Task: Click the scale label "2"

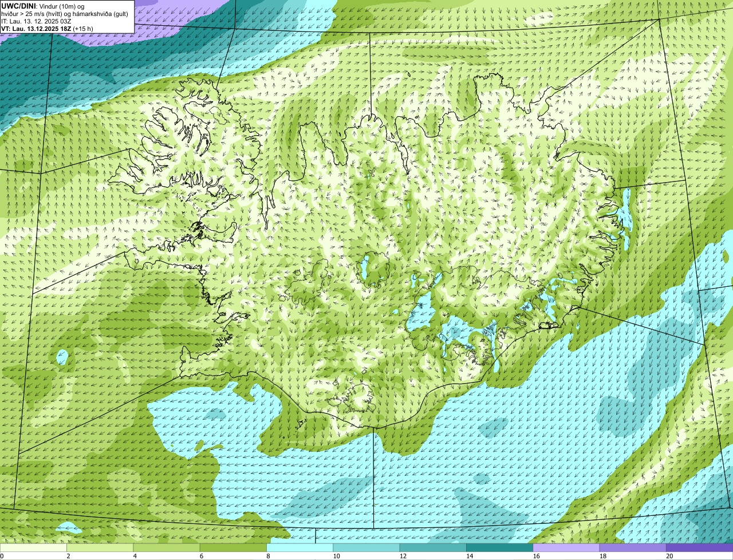Action: [x=68, y=556]
